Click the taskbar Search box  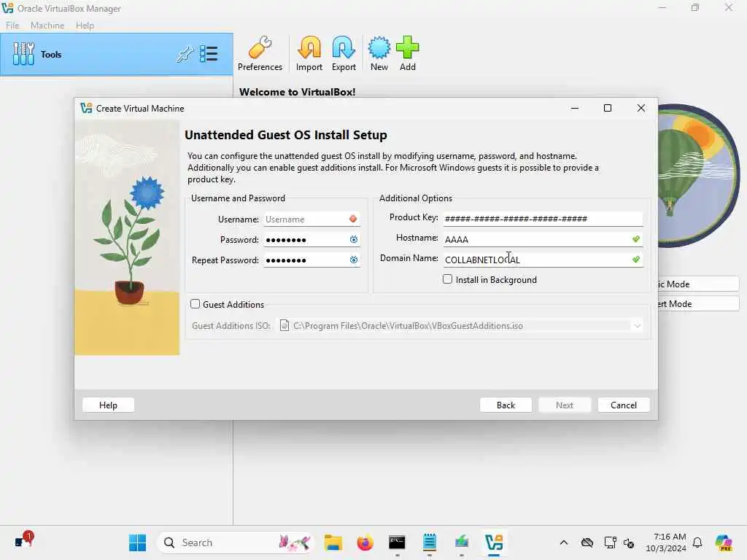point(236,542)
